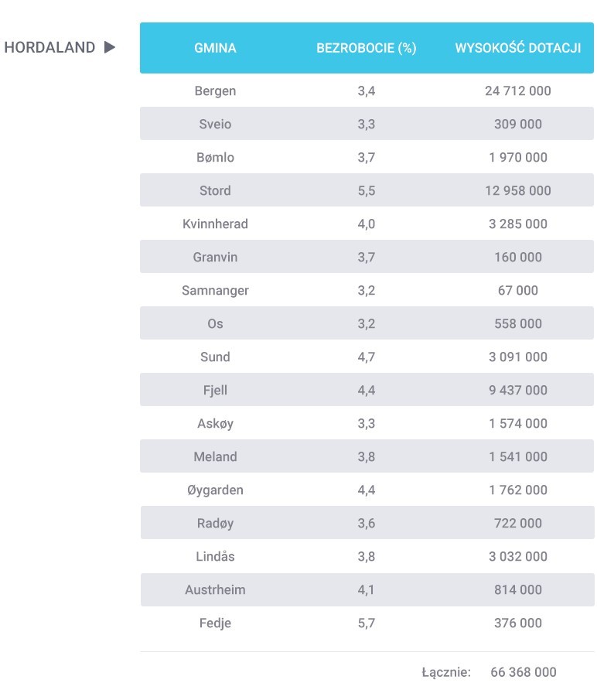
Task: Select Lindås subsidy amount 3 032 000
Action: pos(518,557)
